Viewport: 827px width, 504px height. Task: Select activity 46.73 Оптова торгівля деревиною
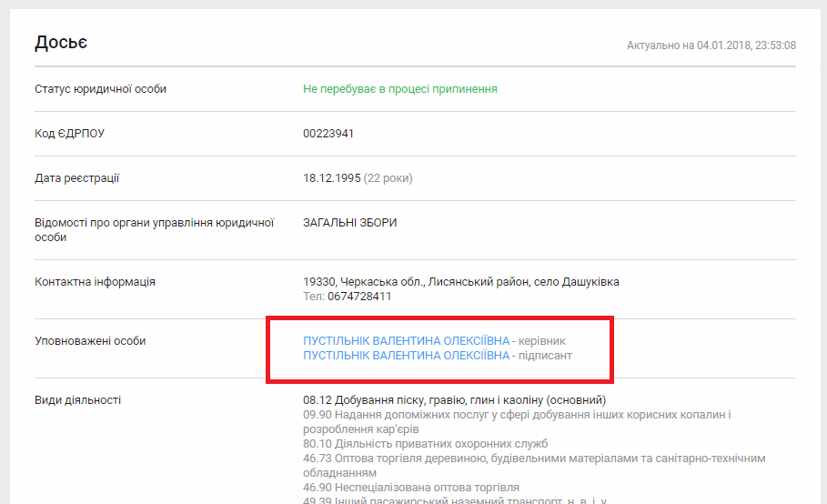pyautogui.click(x=534, y=459)
